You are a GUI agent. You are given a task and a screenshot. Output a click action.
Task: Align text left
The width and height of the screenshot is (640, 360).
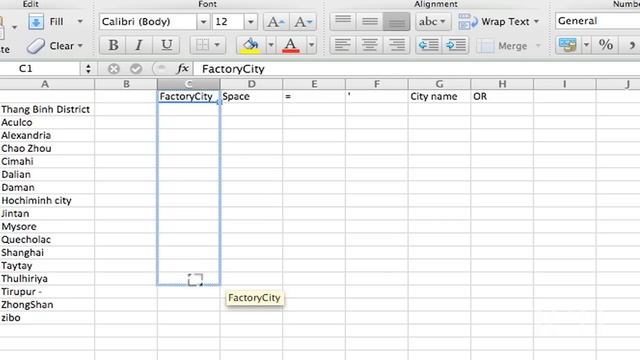click(x=343, y=45)
